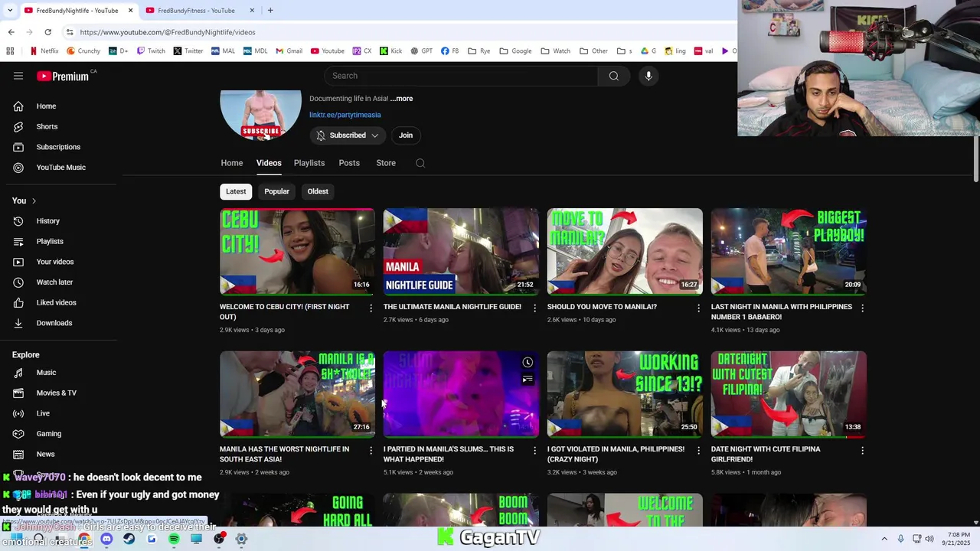
Task: Switch to the channel Store tab
Action: [386, 163]
